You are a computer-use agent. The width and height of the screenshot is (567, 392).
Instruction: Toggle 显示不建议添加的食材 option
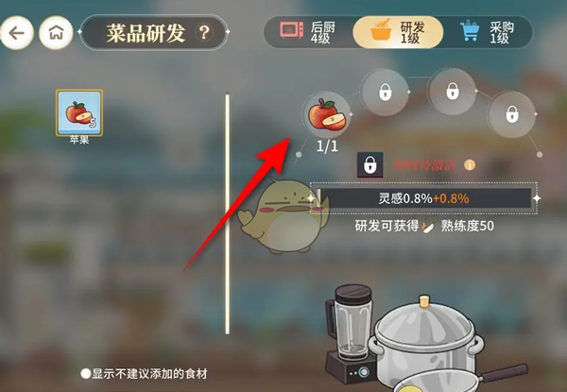pyautogui.click(x=144, y=373)
